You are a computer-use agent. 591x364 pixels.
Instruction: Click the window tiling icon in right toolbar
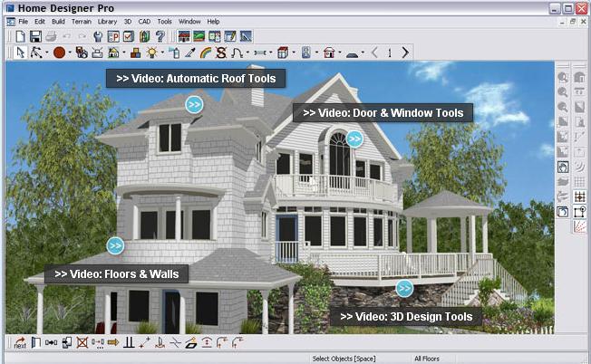tap(563, 212)
